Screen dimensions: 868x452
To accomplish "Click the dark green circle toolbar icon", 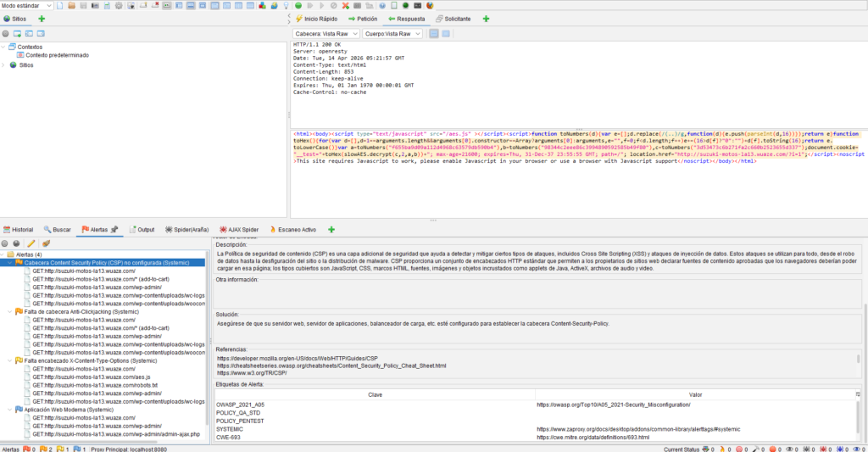I will point(406,6).
